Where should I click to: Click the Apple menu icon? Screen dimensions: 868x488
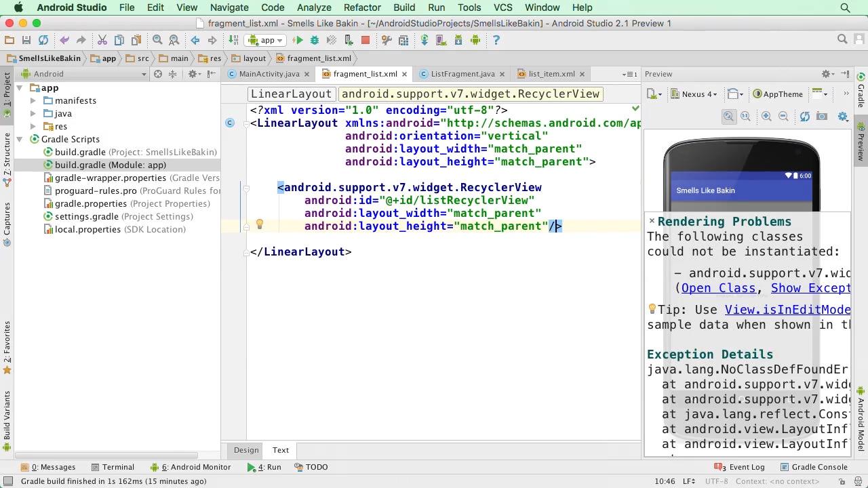click(x=18, y=7)
